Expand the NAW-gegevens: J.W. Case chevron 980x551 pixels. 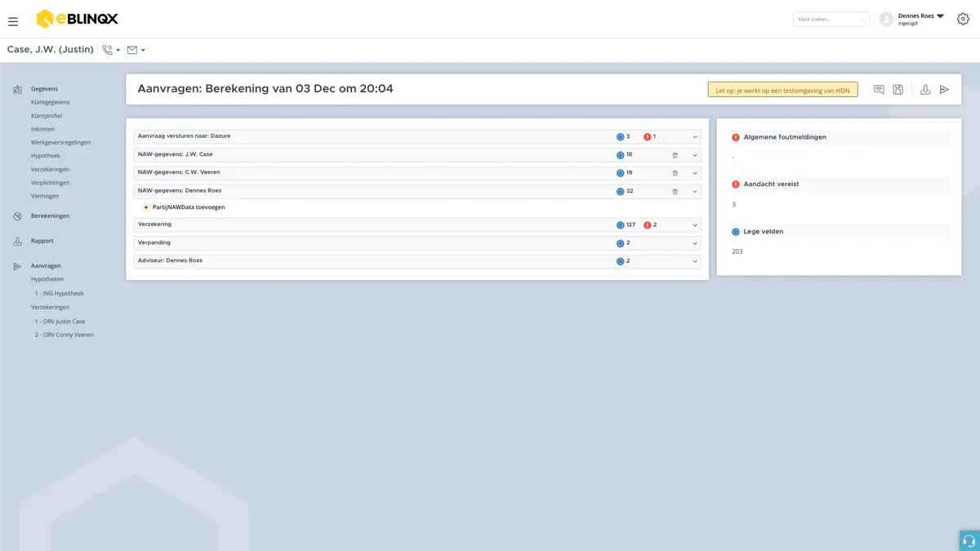(695, 155)
